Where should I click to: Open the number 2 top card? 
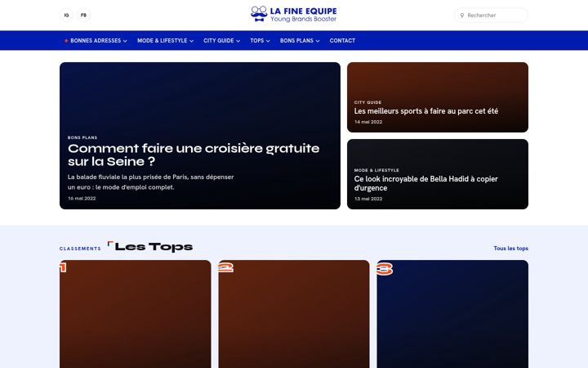coord(294,314)
